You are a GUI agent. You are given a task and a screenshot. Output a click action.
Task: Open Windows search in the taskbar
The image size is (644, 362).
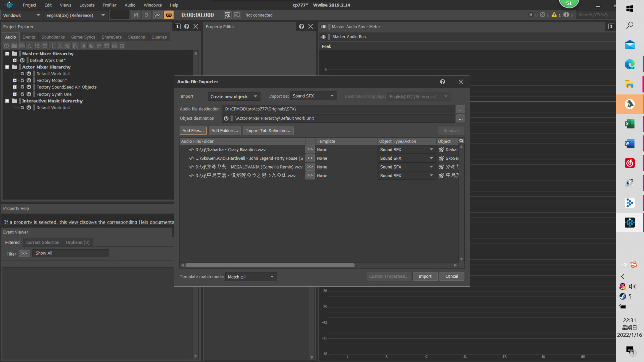click(x=630, y=25)
